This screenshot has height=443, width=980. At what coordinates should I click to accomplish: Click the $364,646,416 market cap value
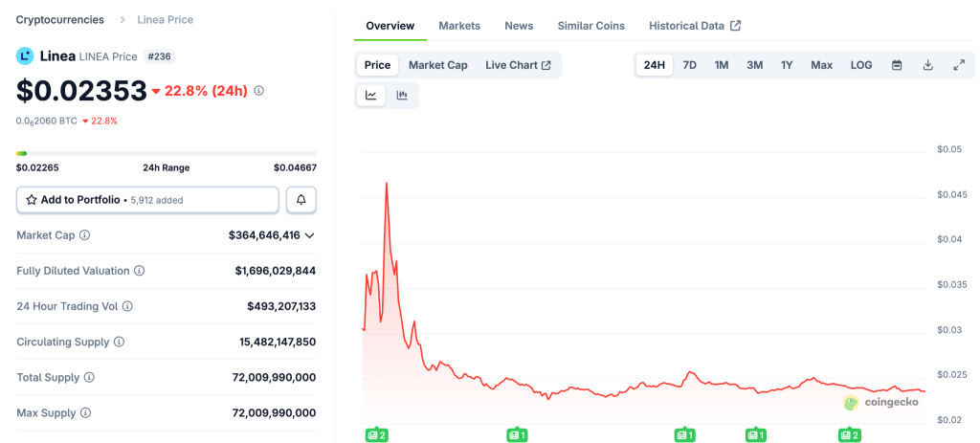coord(264,235)
